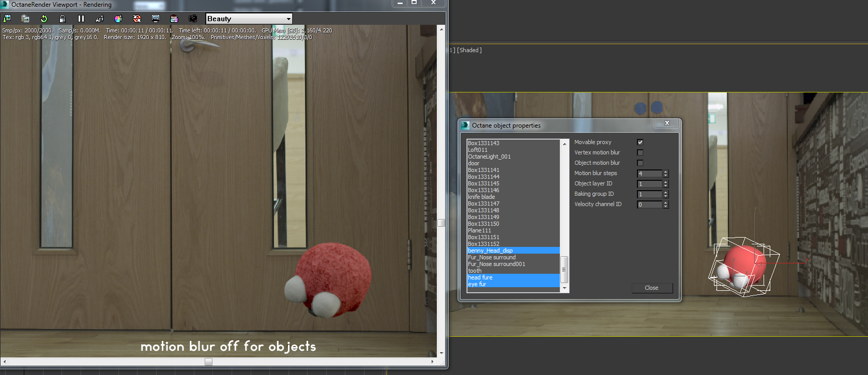The height and width of the screenshot is (375, 868).
Task: Click the object list scrollbar thumb
Action: pyautogui.click(x=565, y=270)
